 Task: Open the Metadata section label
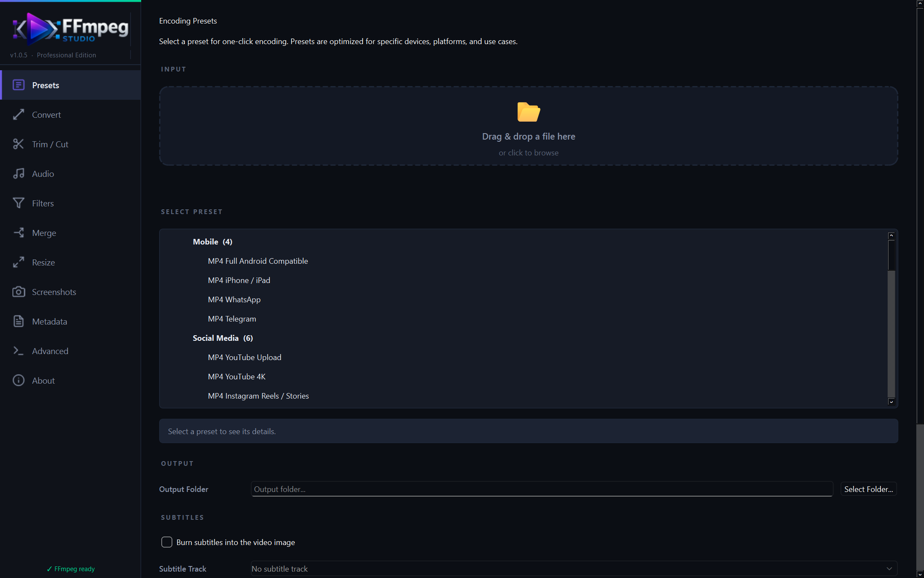[50, 322]
